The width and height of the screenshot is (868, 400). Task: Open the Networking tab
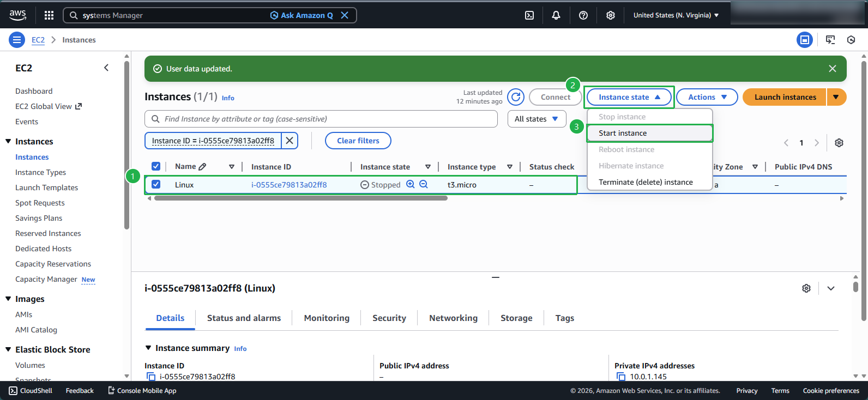coord(453,318)
